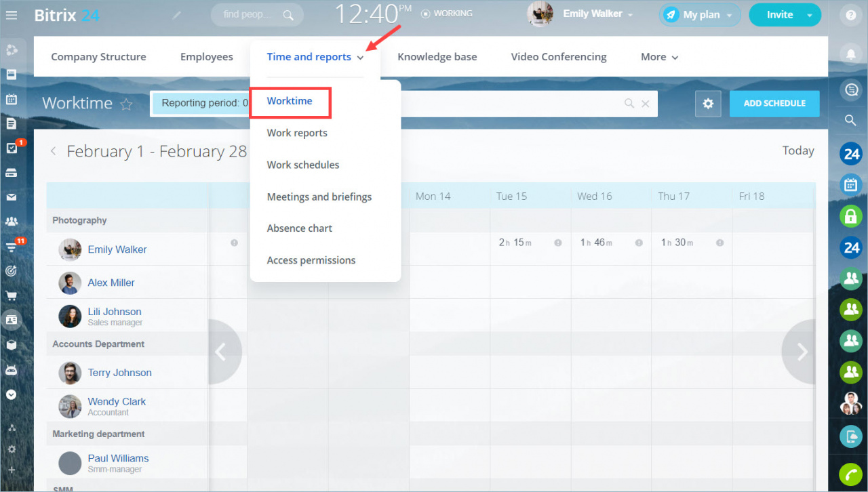
Task: Open Paul Williams' profile link
Action: 118,458
